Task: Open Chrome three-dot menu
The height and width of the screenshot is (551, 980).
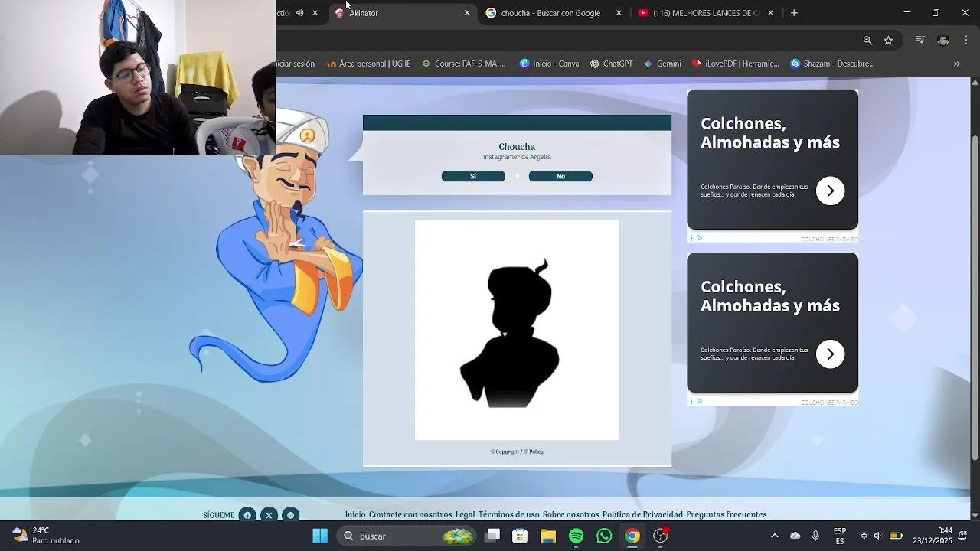Action: point(966,41)
